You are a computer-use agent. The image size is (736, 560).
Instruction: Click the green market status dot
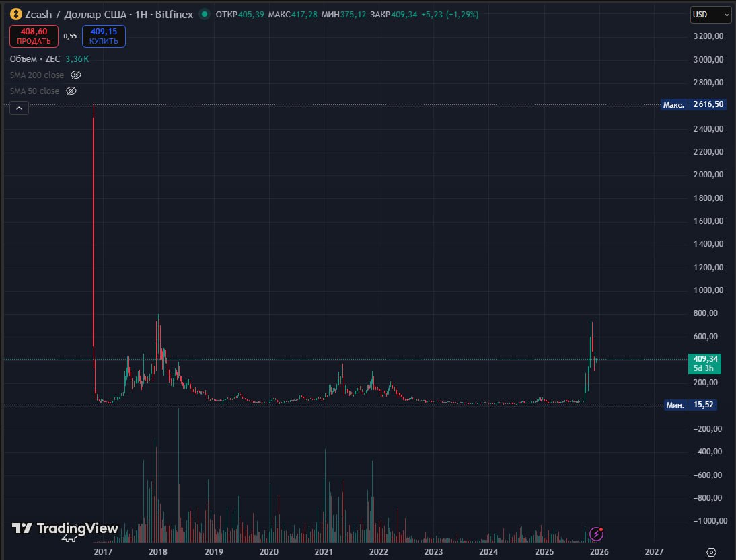click(x=204, y=15)
